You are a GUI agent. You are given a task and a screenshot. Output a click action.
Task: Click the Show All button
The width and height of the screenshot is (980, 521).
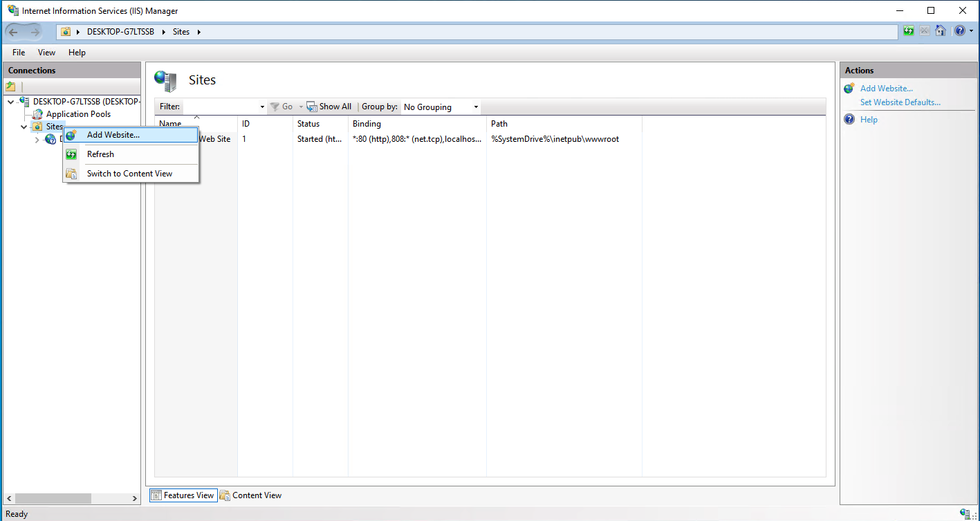pyautogui.click(x=329, y=107)
